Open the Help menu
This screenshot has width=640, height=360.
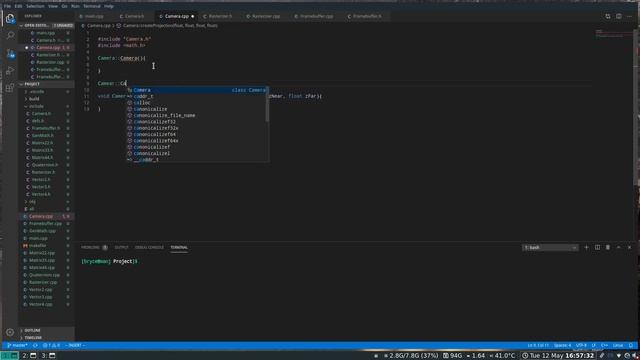109,6
